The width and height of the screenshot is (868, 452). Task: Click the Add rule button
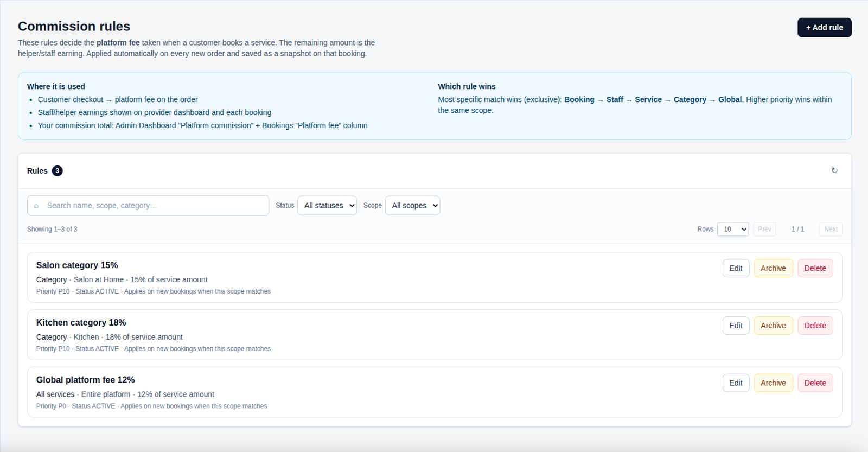click(x=824, y=28)
